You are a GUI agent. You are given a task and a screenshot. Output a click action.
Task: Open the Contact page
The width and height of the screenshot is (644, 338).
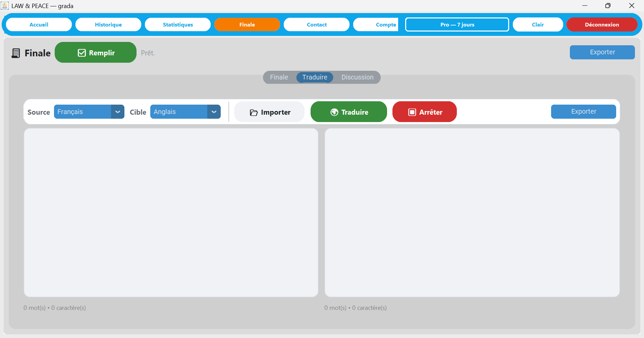317,24
